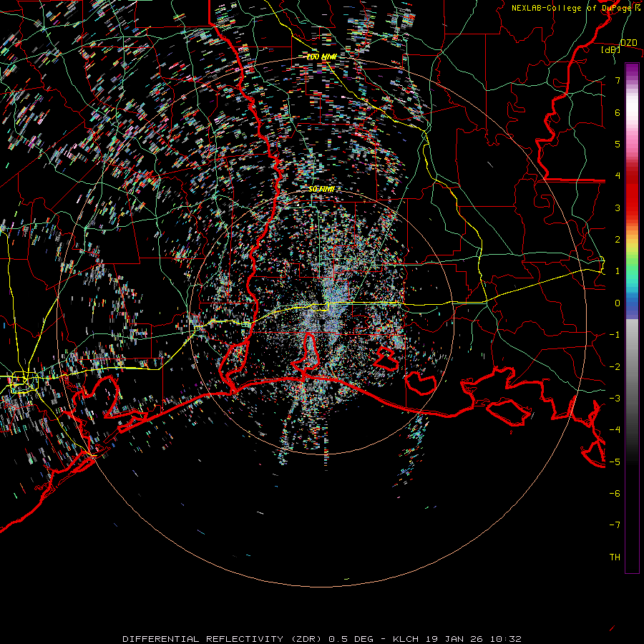The width and height of the screenshot is (644, 644).
Task: Click the [dB] units label
Action: [611, 49]
